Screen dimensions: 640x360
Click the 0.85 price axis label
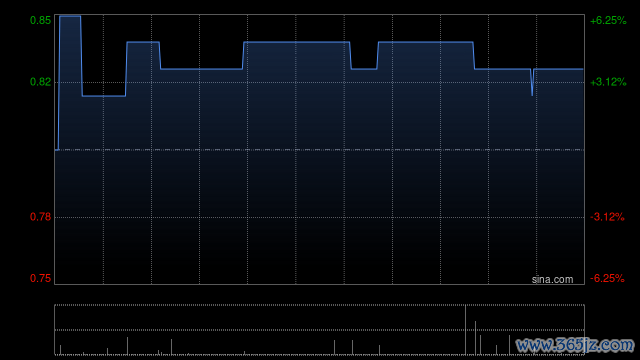[x=41, y=20]
